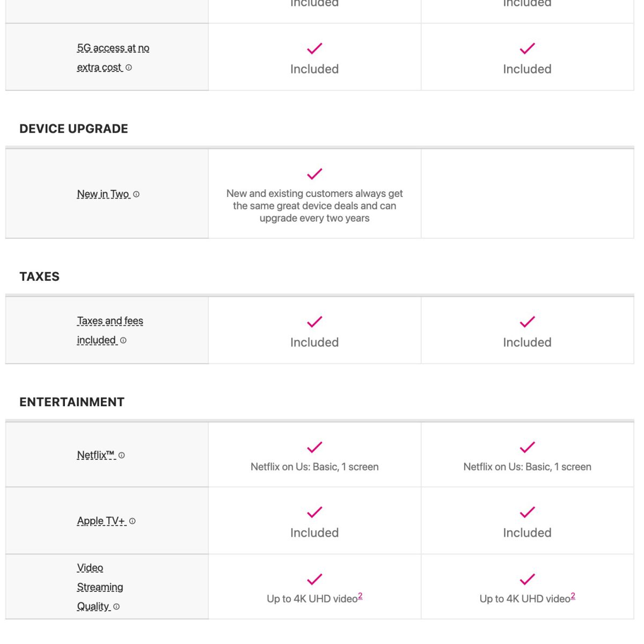The width and height of the screenshot is (644, 644).
Task: Click second plan's "Netflix on Us" text
Action: pos(527,467)
